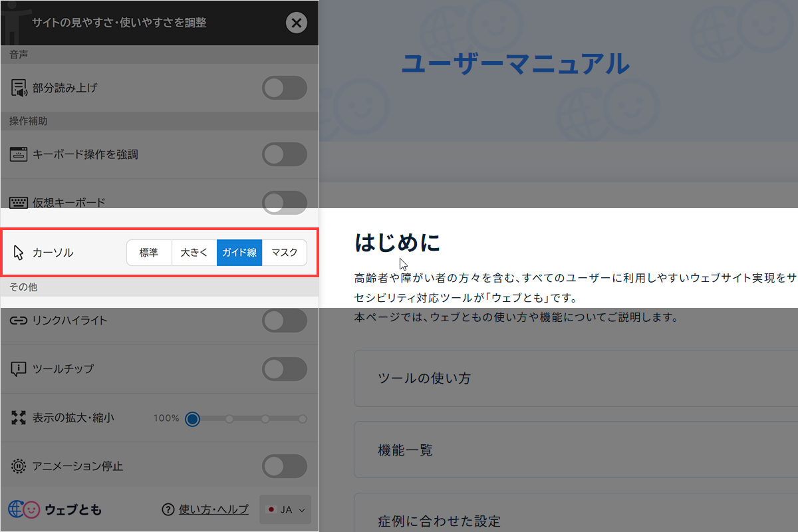This screenshot has height=532, width=798.
Task: Click the zoom display expand icon
Action: pyautogui.click(x=19, y=418)
